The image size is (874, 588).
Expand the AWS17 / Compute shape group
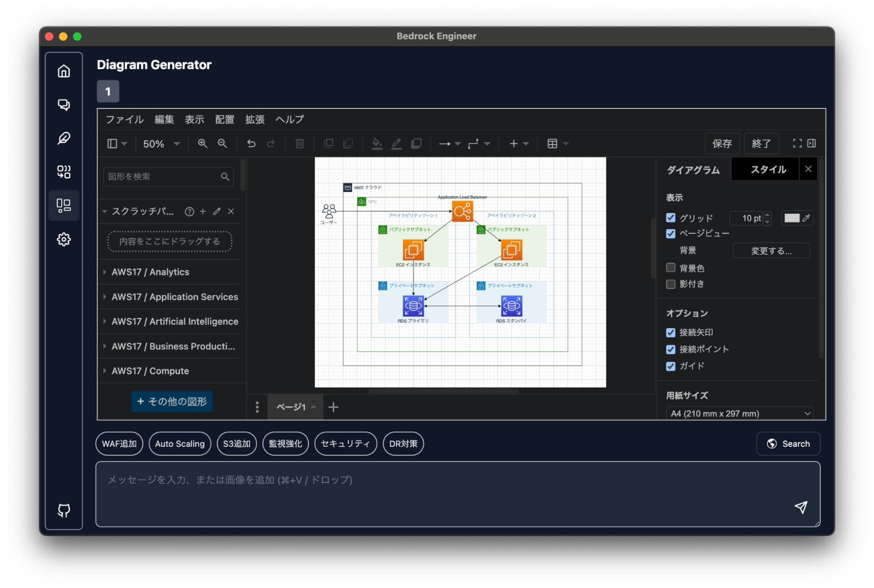(x=150, y=371)
